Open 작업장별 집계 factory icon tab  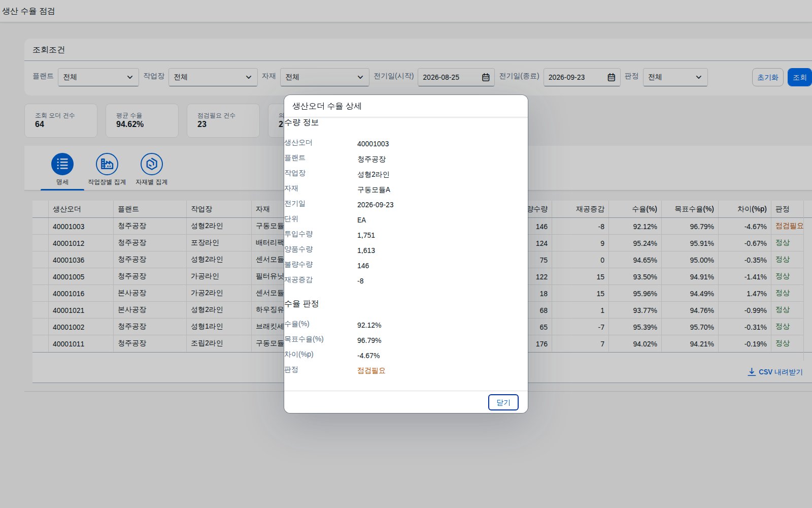point(107,164)
